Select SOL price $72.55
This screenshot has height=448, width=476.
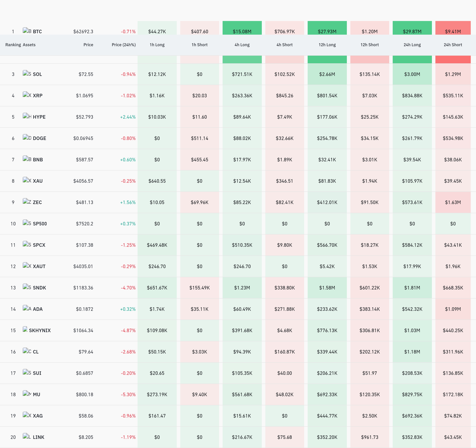tap(86, 74)
